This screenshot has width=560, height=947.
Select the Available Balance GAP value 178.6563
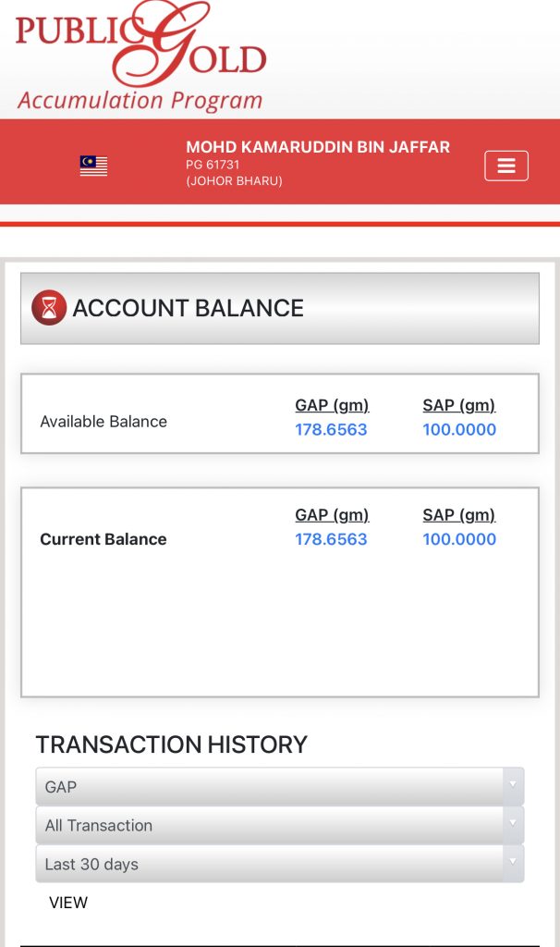click(331, 430)
